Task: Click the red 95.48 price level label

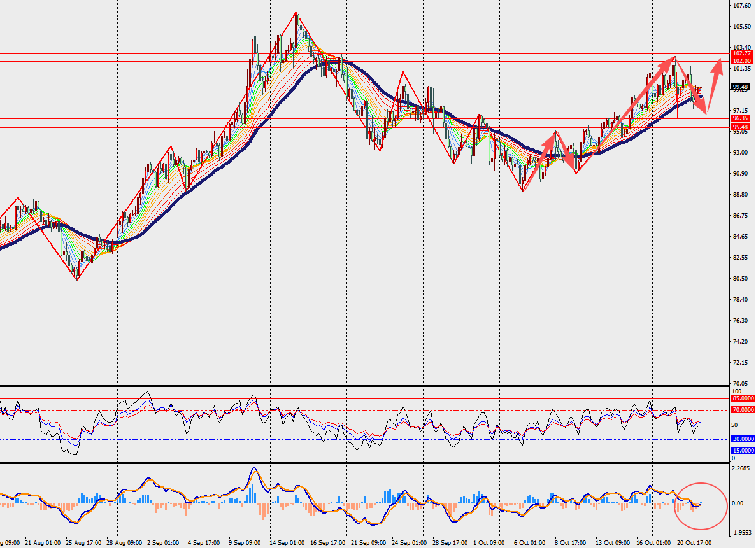Action: click(741, 127)
